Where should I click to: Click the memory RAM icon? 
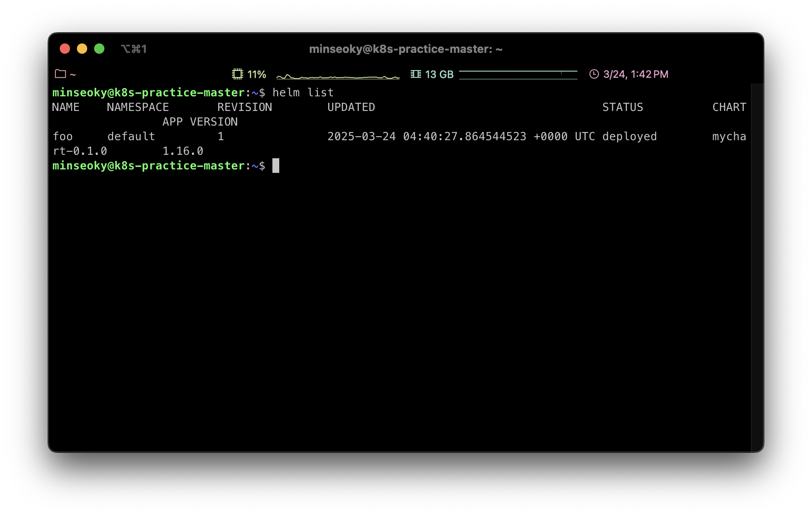pyautogui.click(x=415, y=74)
